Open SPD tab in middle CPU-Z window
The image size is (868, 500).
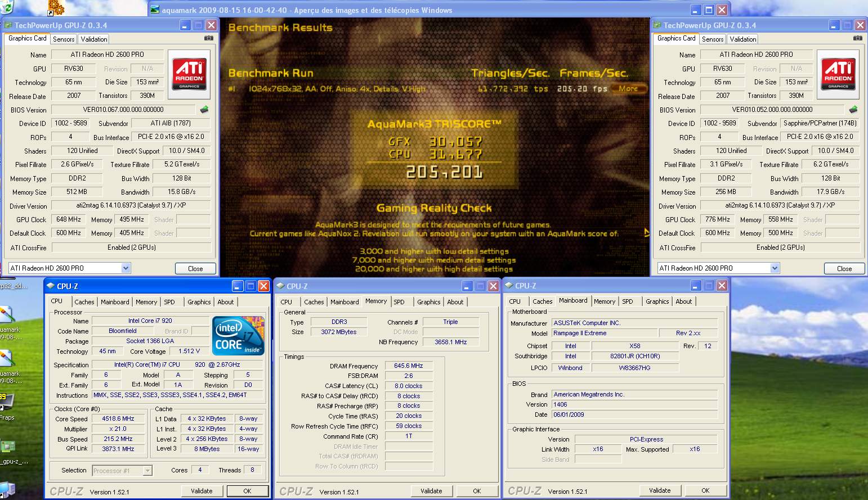coord(399,302)
